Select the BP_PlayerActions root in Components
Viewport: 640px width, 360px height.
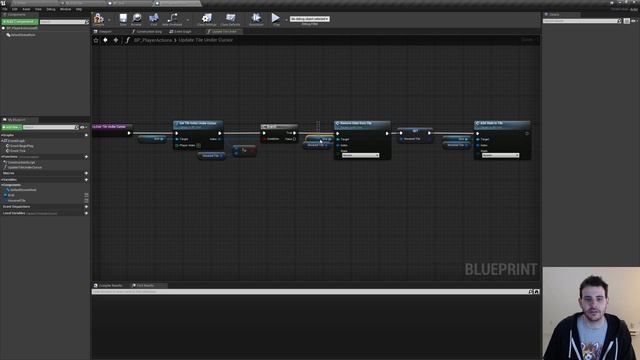[x=20, y=28]
